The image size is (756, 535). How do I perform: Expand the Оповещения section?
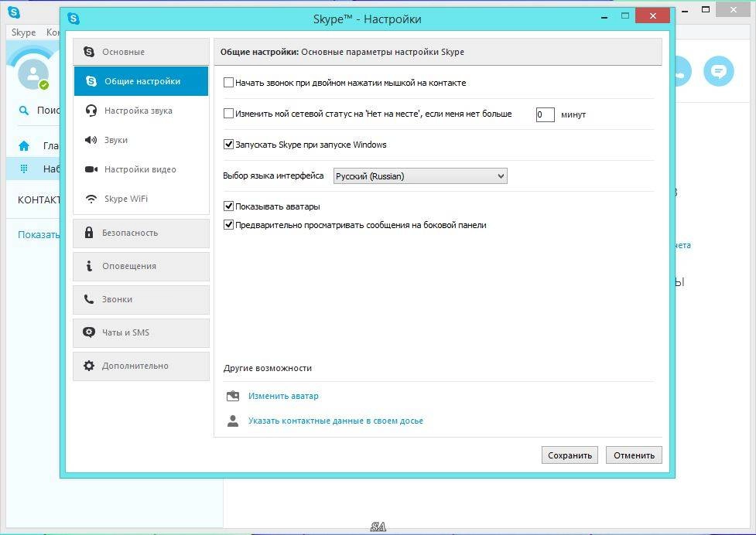tap(141, 266)
